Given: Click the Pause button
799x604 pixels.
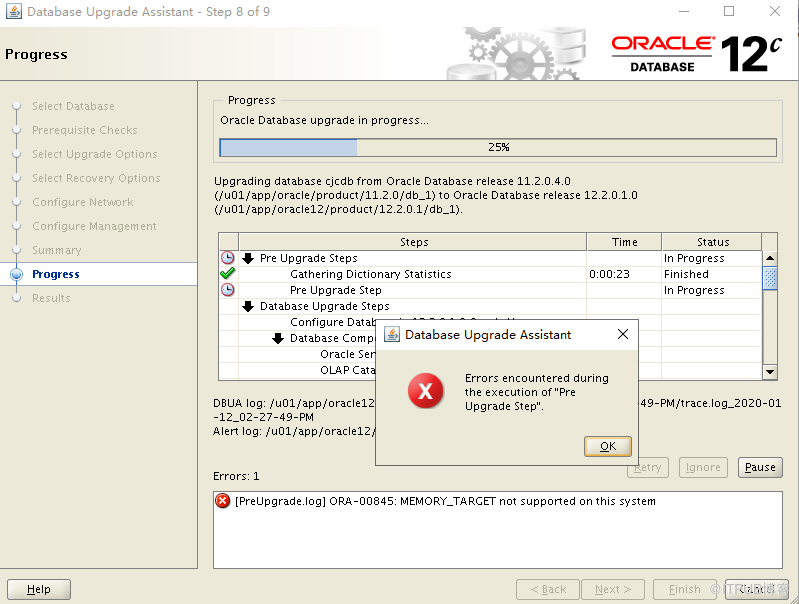Looking at the screenshot, I should [760, 467].
